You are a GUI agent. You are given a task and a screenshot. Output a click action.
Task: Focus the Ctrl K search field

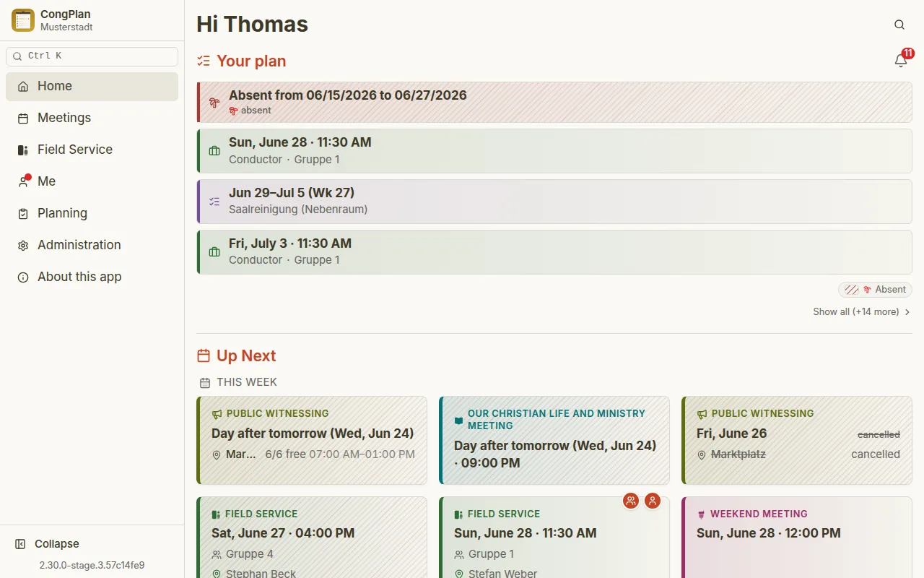pos(92,56)
